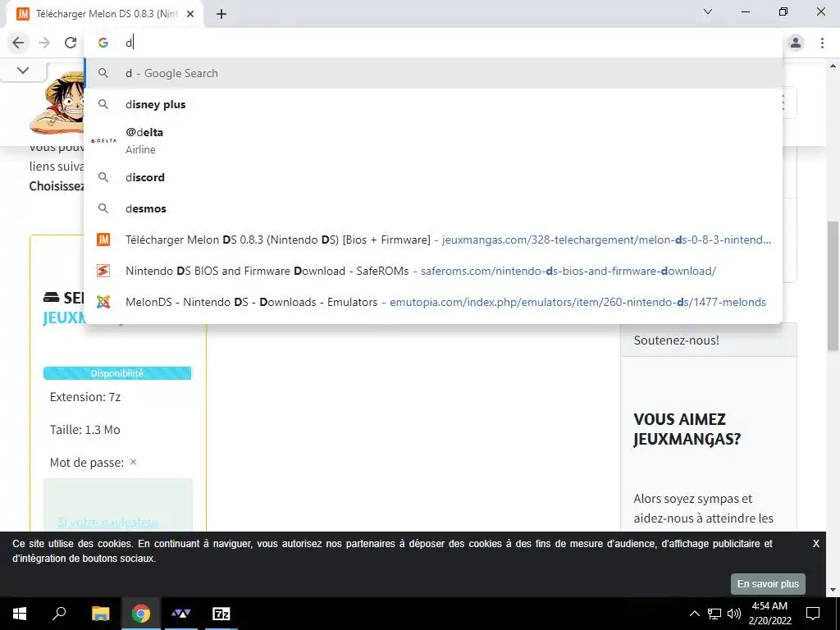Pick the 'desmos' search suggestion
The width and height of the screenshot is (840, 630).
point(433,208)
